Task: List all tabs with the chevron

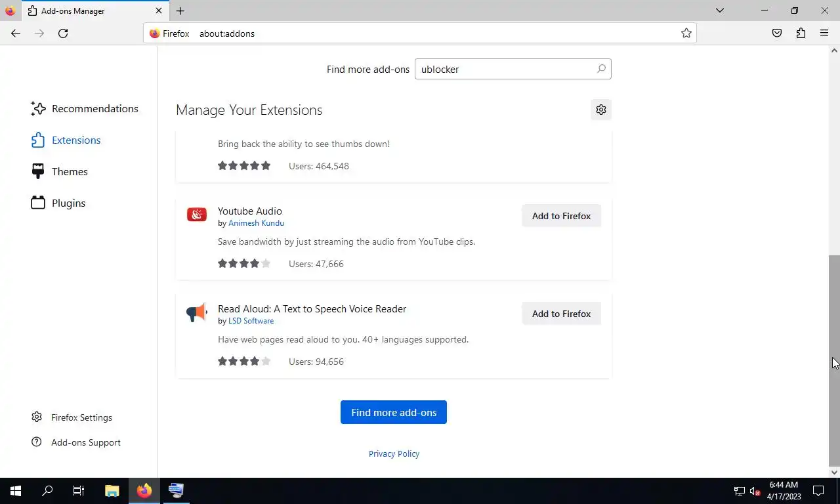Action: coord(720,10)
